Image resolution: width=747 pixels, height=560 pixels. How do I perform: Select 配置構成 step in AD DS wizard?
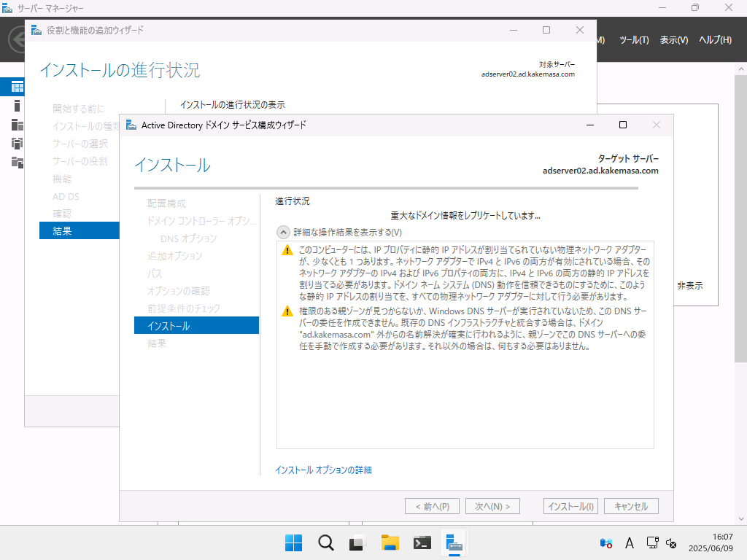[166, 203]
